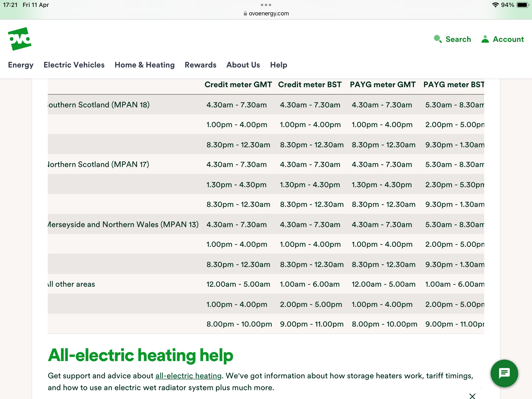Close the bottom banner with the X icon
This screenshot has height=399, width=532.
click(472, 396)
